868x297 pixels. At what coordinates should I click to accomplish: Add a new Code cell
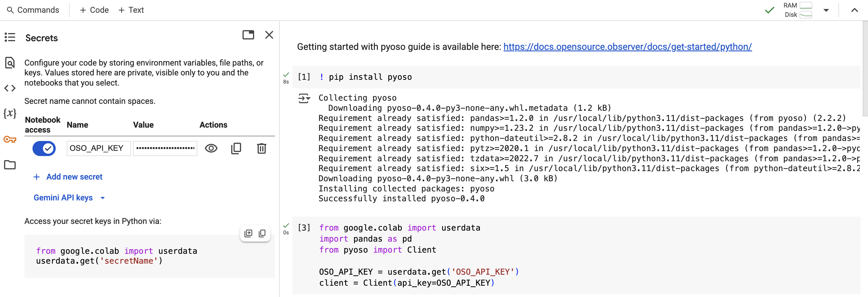point(94,10)
